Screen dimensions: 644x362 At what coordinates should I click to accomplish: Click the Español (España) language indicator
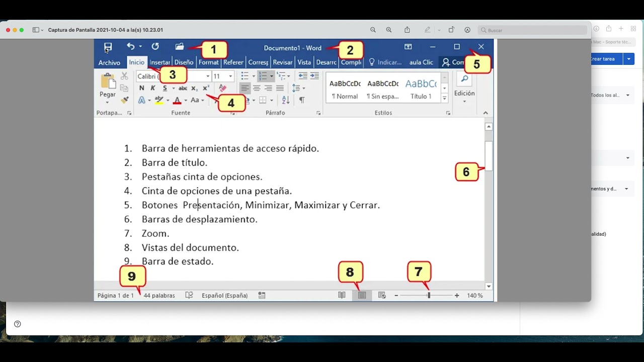224,296
